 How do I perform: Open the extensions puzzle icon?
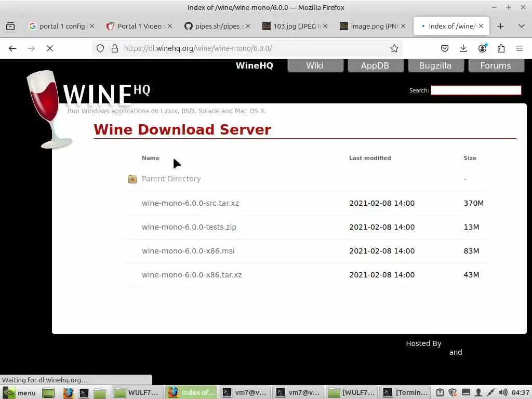coord(501,48)
